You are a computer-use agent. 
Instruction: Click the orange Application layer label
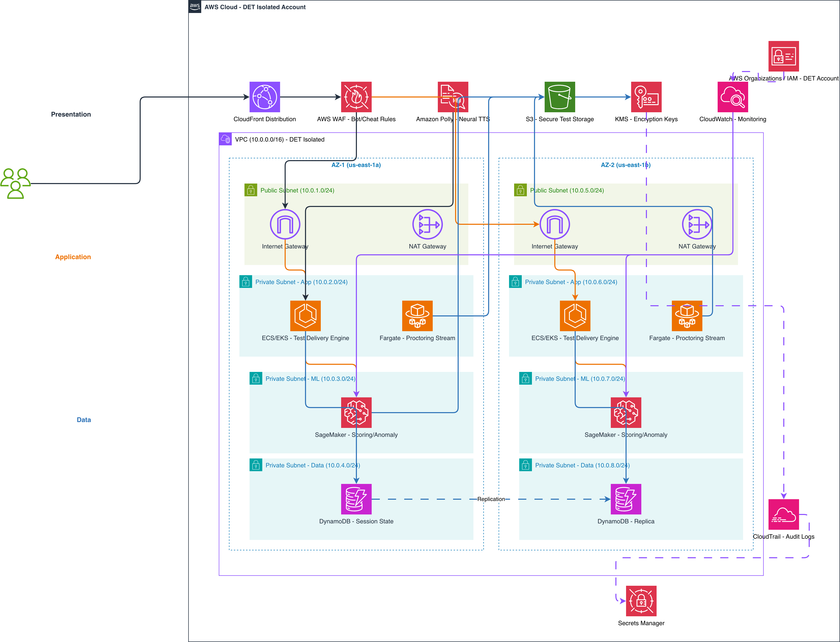pyautogui.click(x=73, y=257)
